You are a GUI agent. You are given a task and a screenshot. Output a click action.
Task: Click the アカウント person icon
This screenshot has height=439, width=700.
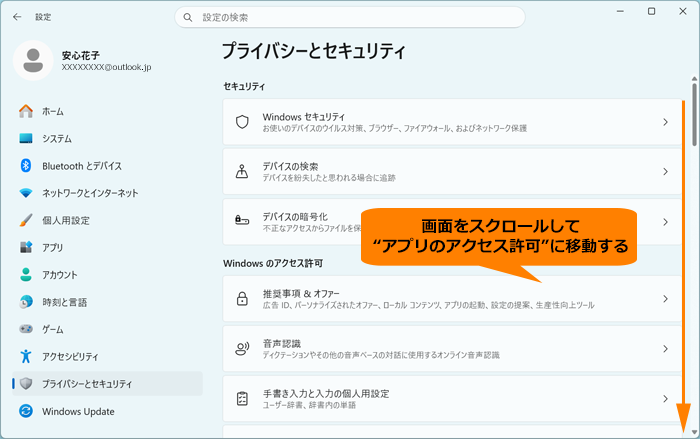point(26,275)
